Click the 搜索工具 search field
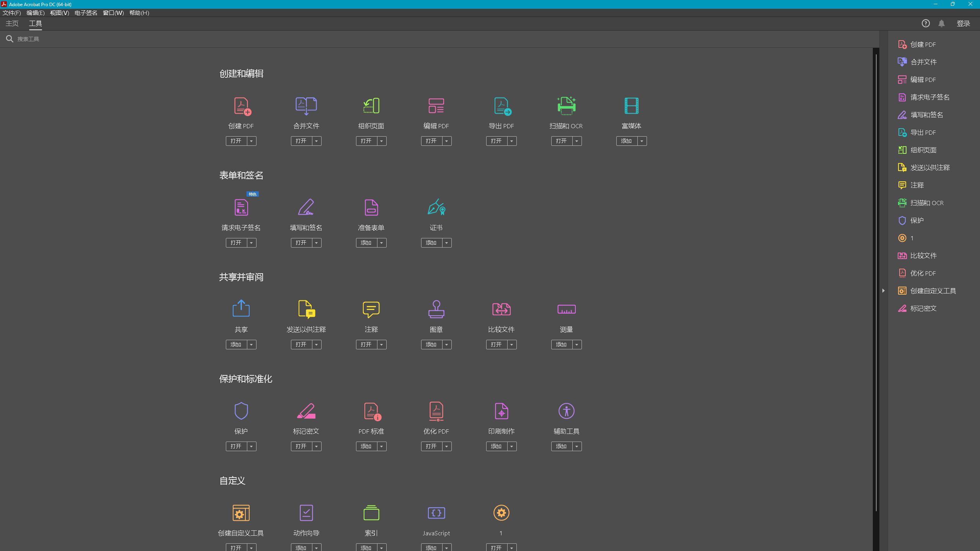The image size is (980, 551). click(x=28, y=39)
